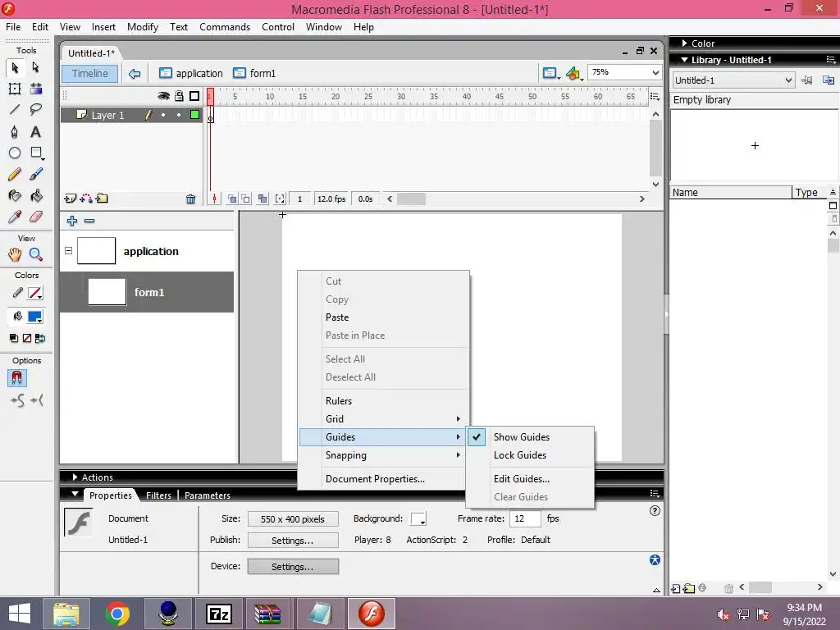Choose Edit Guides... in submenu
Viewport: 840px width, 630px height.
(530, 479)
